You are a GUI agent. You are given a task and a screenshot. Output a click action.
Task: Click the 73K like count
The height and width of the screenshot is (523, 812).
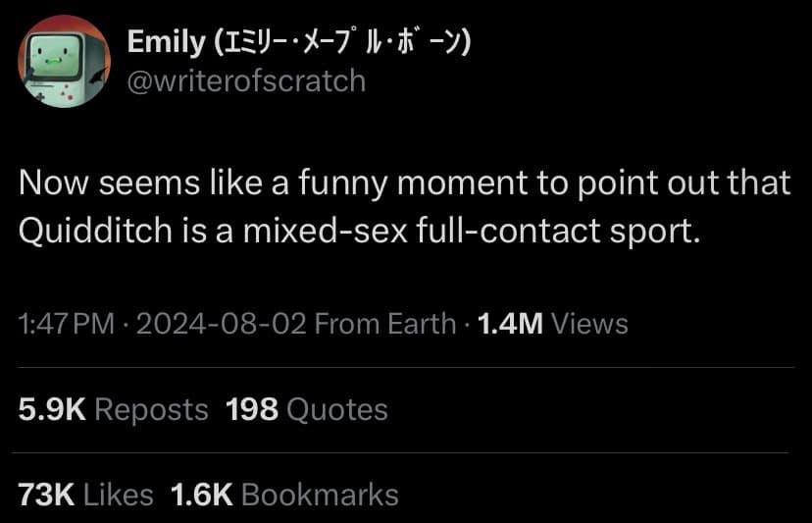pos(46,495)
